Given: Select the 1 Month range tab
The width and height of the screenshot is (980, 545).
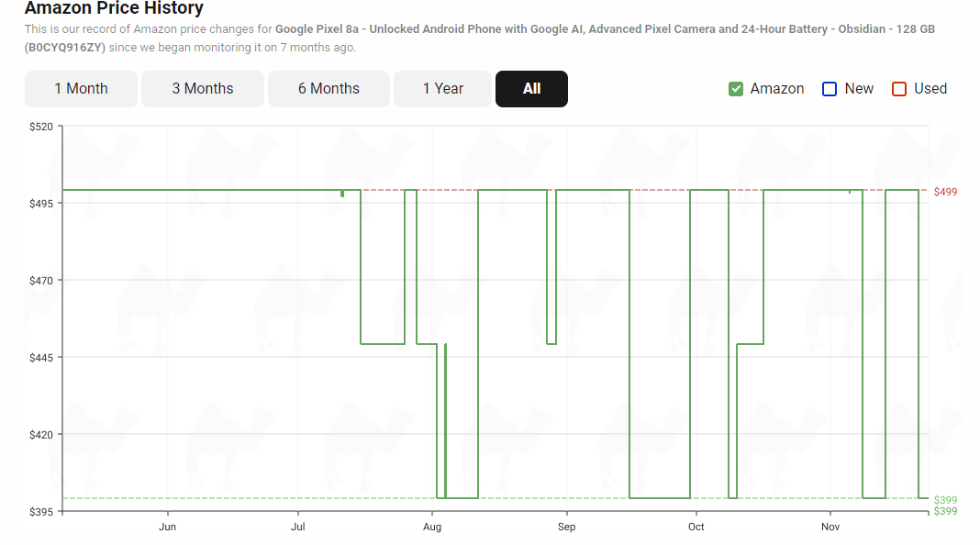Looking at the screenshot, I should pyautogui.click(x=82, y=89).
